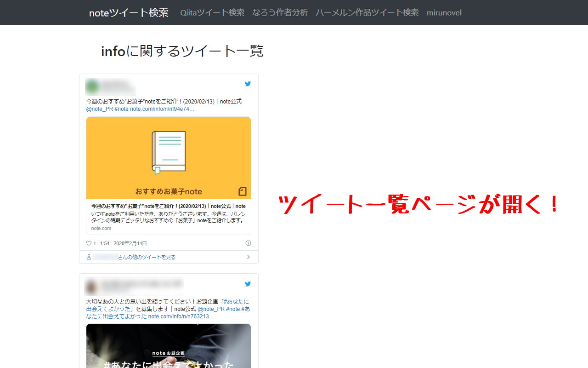Open ハーメルン作品ツイート検索 navbar item
The image size is (588, 368).
point(367,12)
